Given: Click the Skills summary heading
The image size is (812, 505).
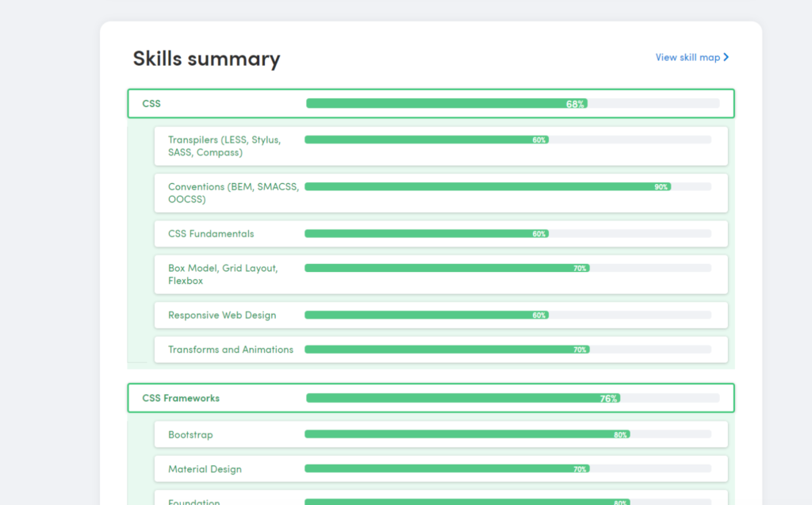Looking at the screenshot, I should click(x=206, y=59).
